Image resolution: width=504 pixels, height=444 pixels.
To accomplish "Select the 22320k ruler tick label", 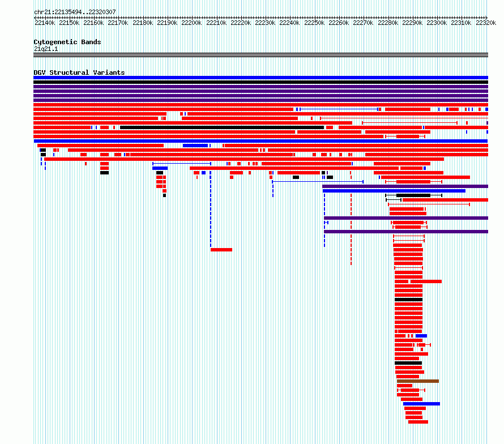I will (x=486, y=23).
